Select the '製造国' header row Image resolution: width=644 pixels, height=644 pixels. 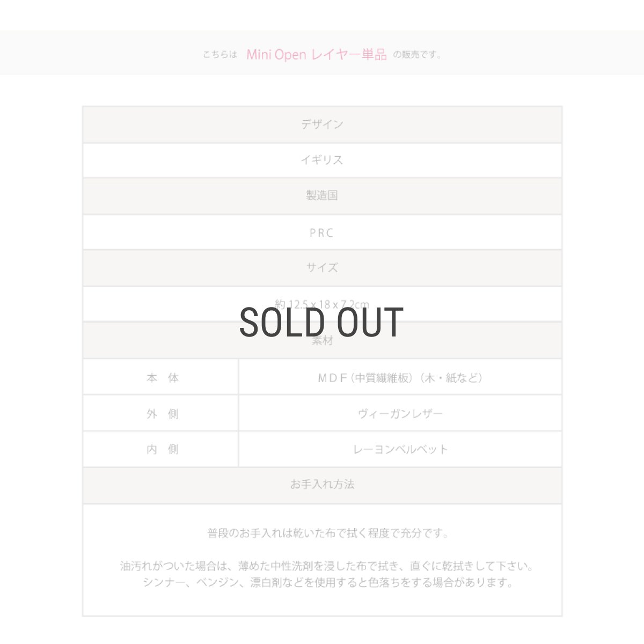322,196
